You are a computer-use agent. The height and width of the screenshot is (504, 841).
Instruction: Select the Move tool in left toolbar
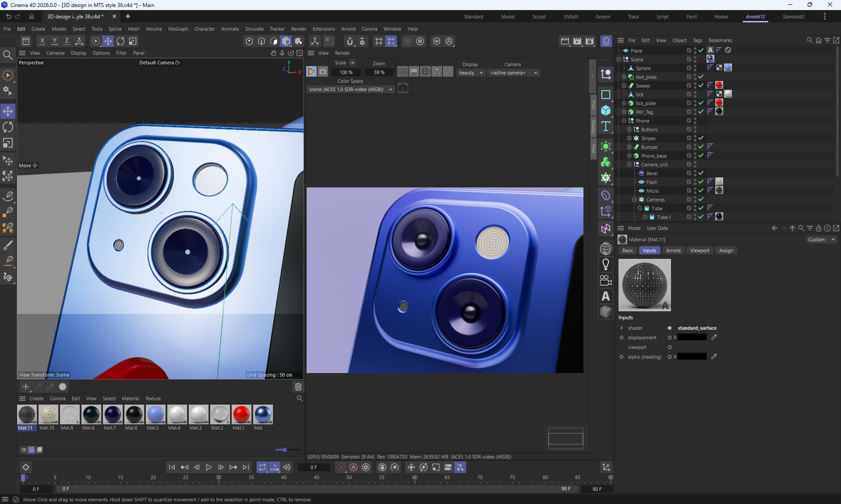pos(8,111)
